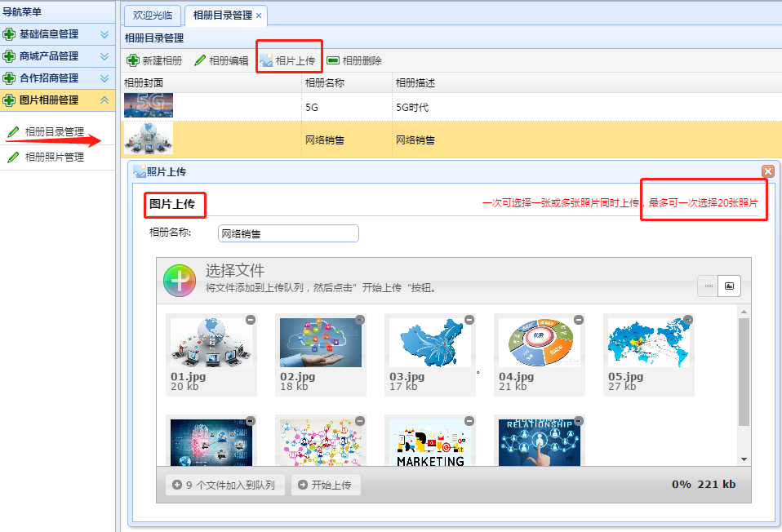This screenshot has width=782, height=532.
Task: Click the 新建相册 toolbar button
Action: [154, 60]
